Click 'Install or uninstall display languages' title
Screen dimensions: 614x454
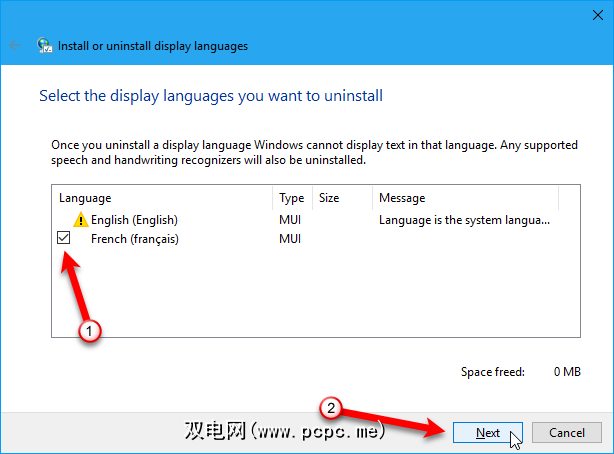point(153,46)
